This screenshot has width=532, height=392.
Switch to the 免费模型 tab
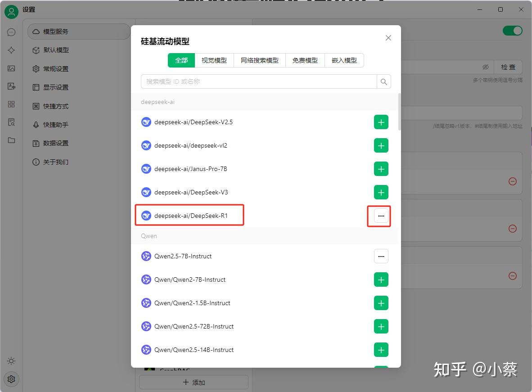[x=305, y=60]
